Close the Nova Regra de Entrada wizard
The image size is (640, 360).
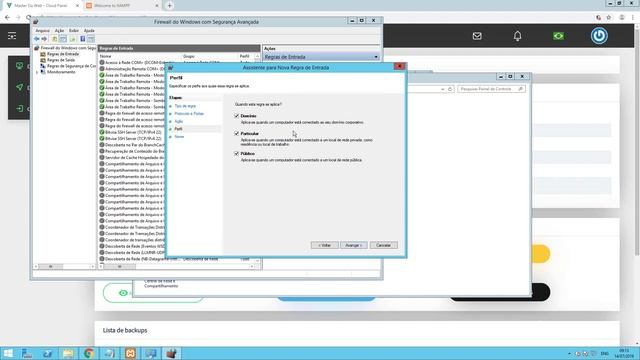pos(399,67)
